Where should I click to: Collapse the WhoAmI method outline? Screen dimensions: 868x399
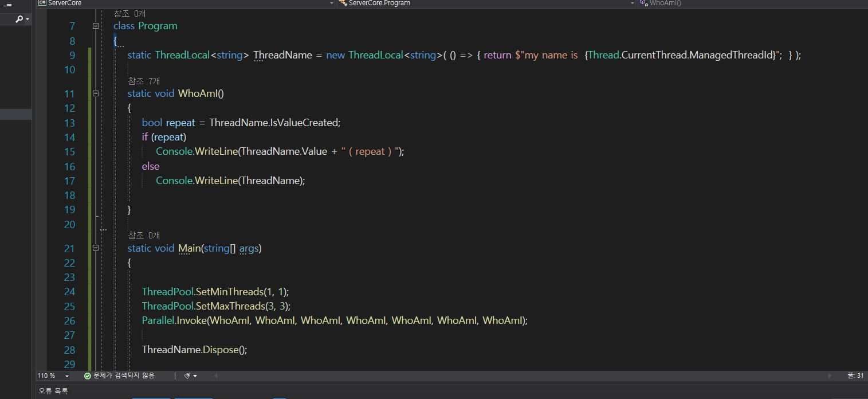click(96, 93)
